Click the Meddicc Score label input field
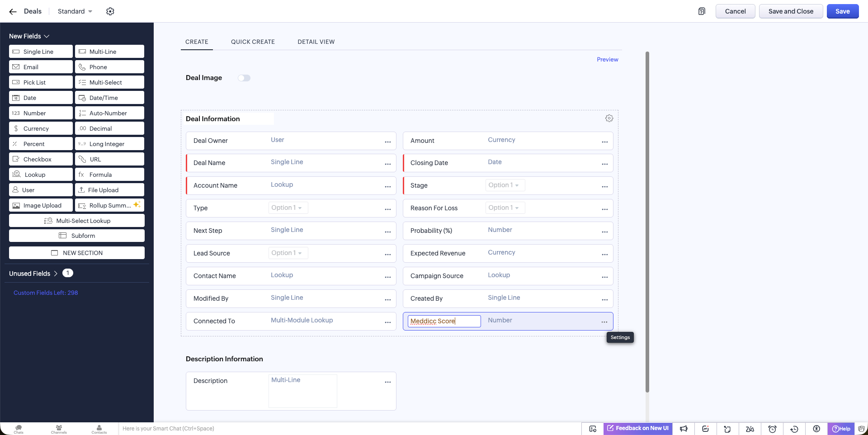Viewport: 868px width, 435px height. pos(443,321)
